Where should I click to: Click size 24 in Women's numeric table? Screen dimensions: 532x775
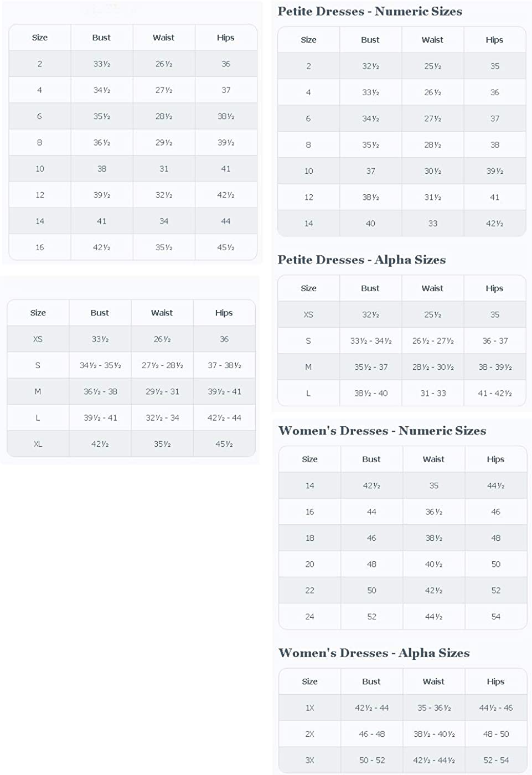click(x=309, y=617)
